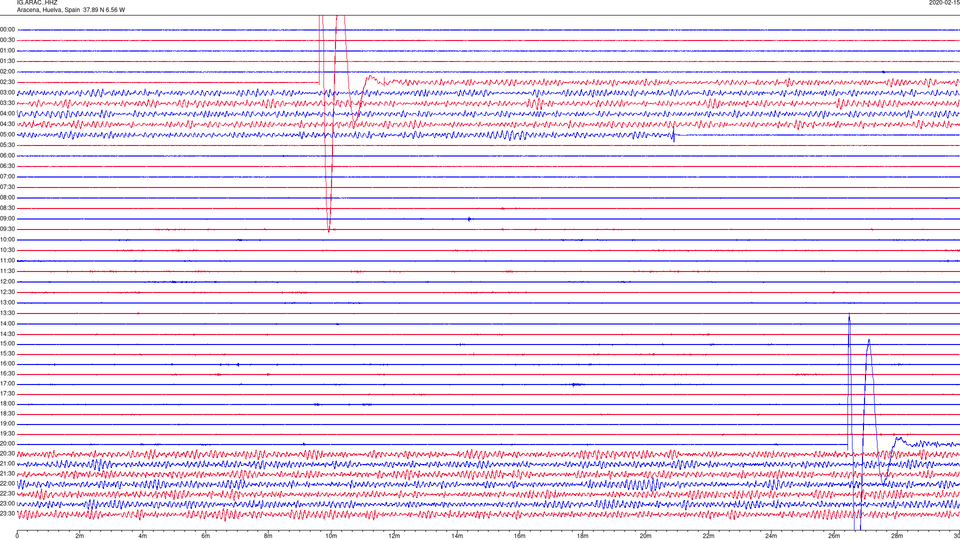
Task: Select the 17:00 trace time label
Action: coord(7,384)
